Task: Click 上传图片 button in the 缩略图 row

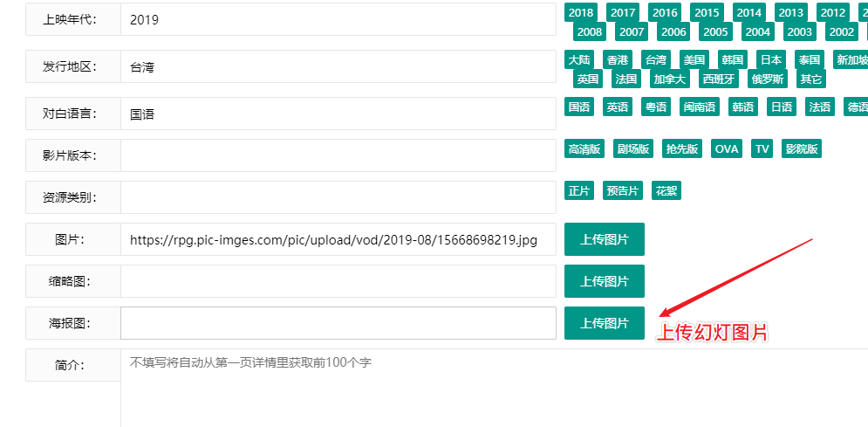Action: coord(605,281)
